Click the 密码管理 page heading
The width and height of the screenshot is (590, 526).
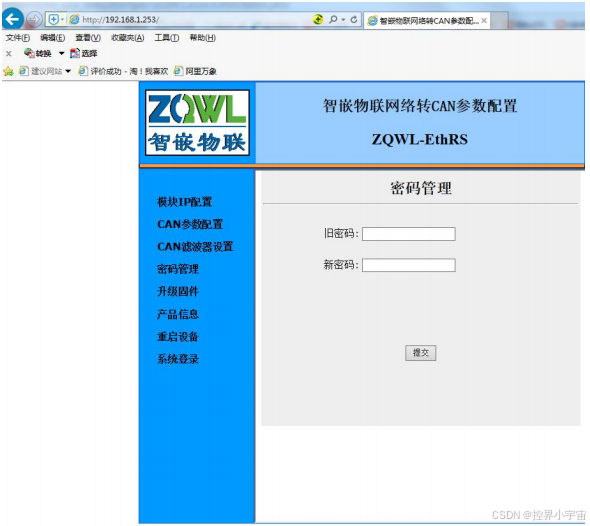pos(421,188)
